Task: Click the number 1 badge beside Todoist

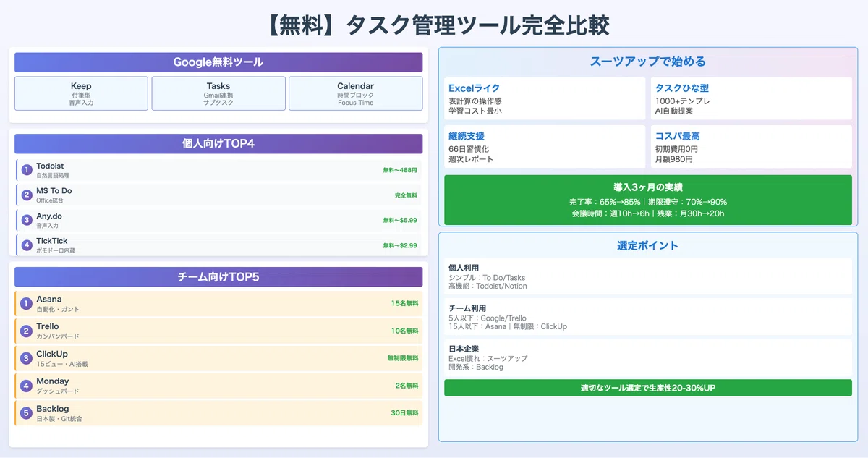Action: (27, 170)
